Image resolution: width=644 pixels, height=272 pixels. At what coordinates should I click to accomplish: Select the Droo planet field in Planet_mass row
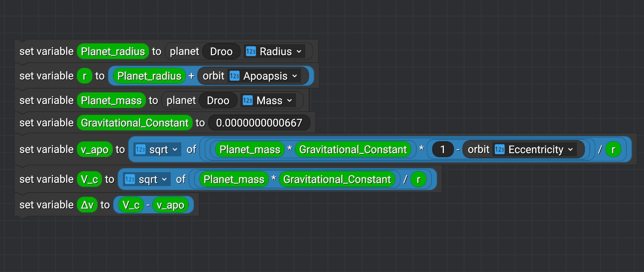[x=218, y=101]
